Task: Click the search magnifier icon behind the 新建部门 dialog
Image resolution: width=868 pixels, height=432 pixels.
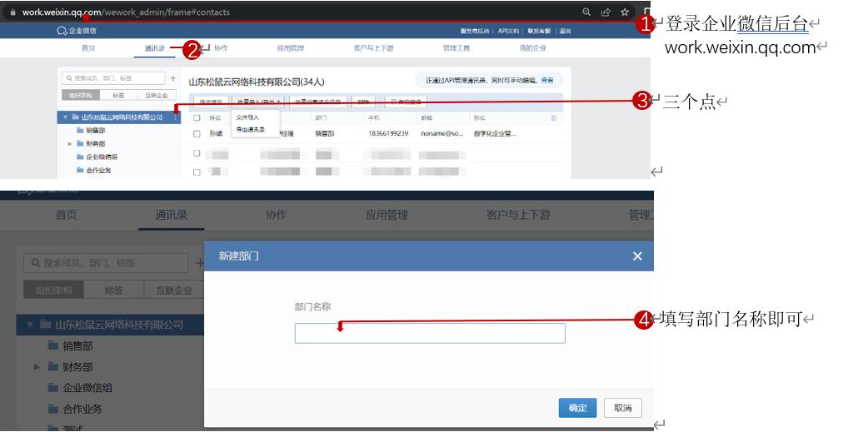Action: [x=36, y=263]
